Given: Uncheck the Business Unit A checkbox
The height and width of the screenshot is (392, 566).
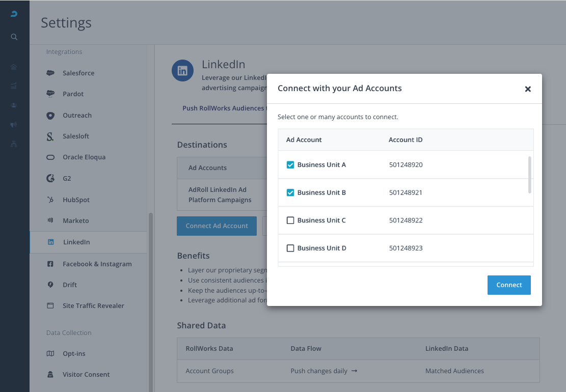Looking at the screenshot, I should point(290,165).
